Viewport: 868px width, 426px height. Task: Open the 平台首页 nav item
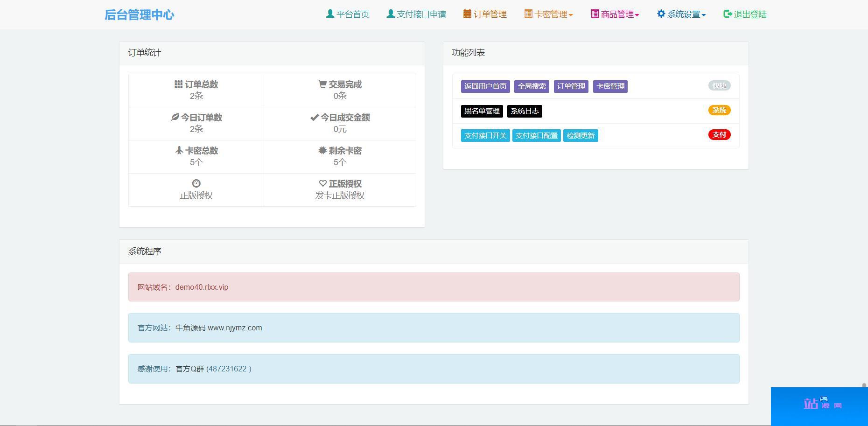click(353, 14)
